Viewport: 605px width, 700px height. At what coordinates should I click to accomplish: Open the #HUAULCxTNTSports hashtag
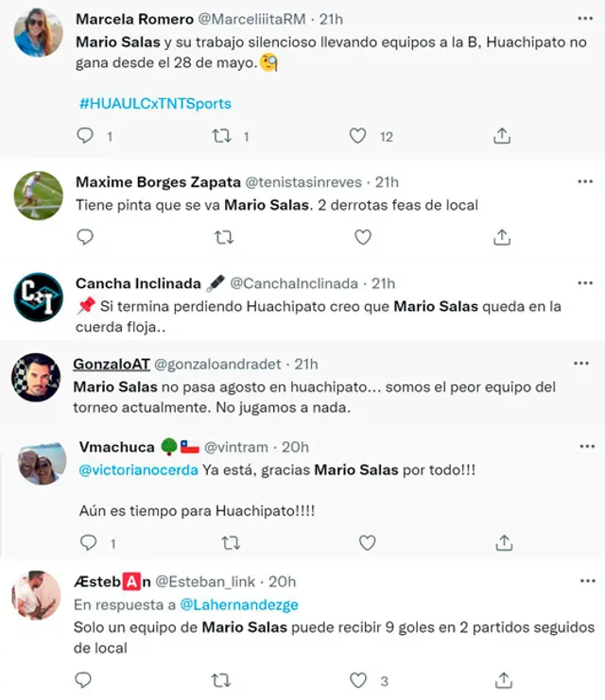point(155,103)
